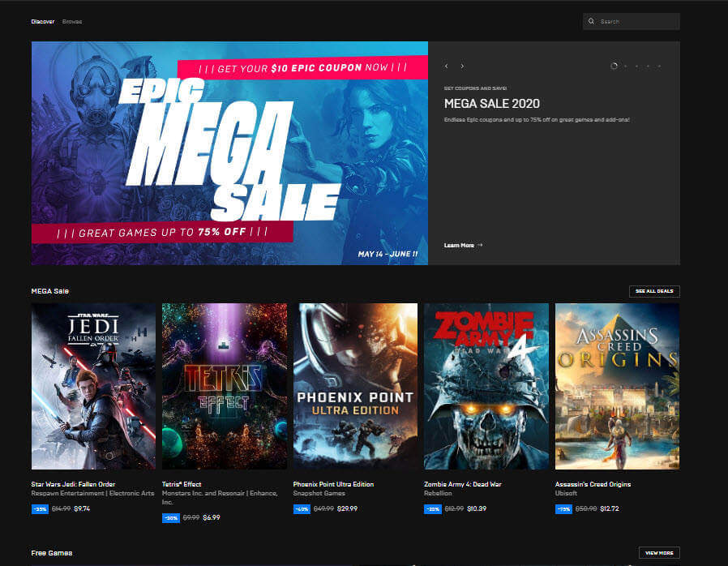This screenshot has width=728, height=566.
Task: Click the 'Tetris® Effect' title
Action: coord(182,484)
